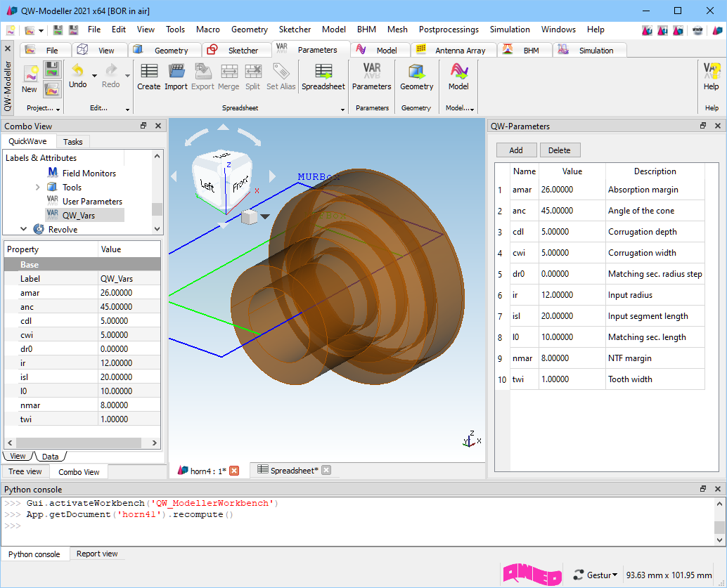
Task: Switch to the Tree view tab
Action: (25, 471)
